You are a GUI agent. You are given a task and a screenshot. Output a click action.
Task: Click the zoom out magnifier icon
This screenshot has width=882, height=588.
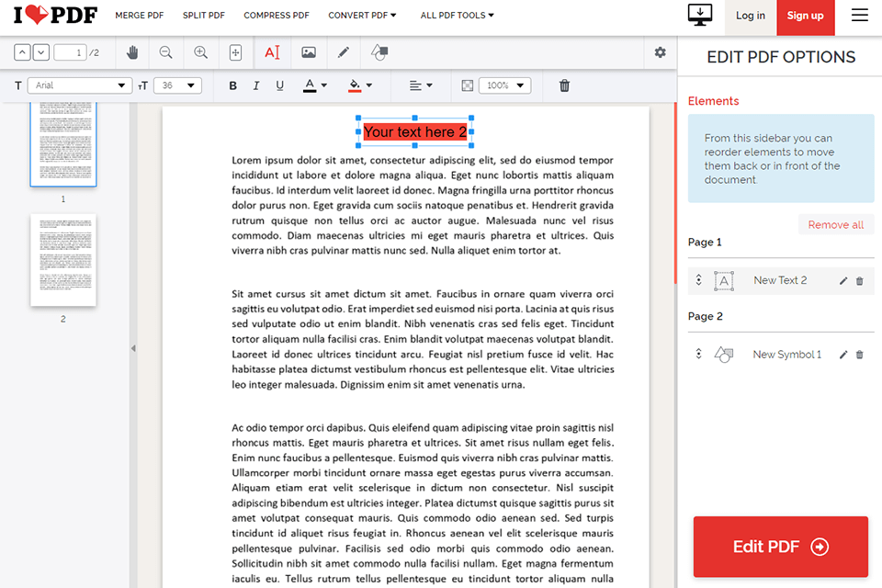(166, 53)
